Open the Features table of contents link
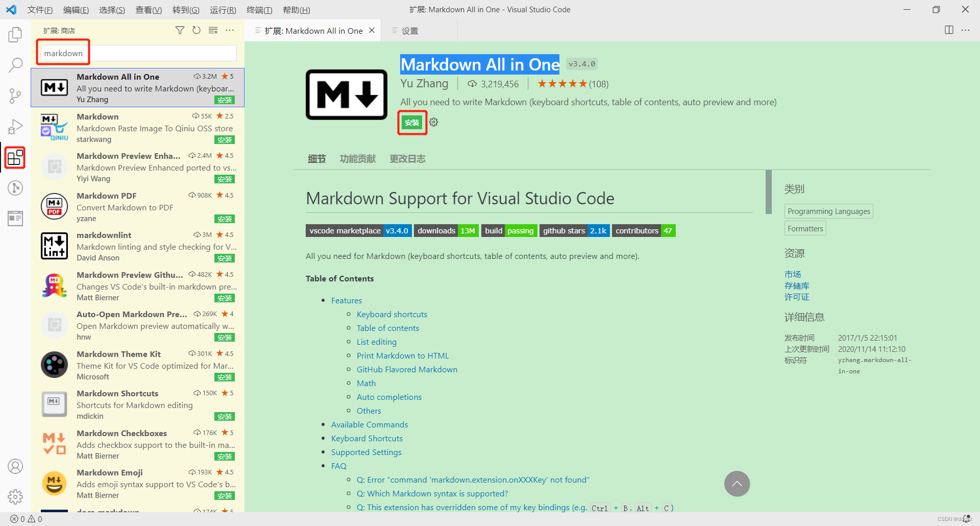Image resolution: width=980 pixels, height=526 pixels. tap(347, 300)
